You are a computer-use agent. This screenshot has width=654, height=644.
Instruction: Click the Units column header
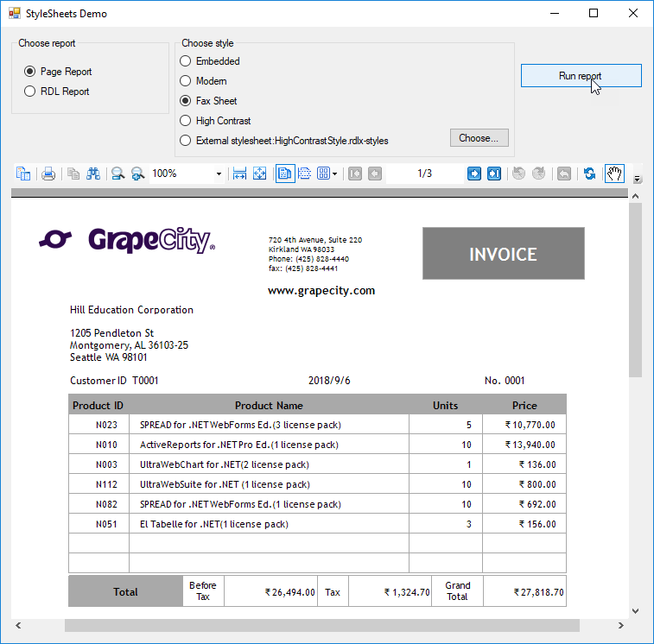coord(446,406)
